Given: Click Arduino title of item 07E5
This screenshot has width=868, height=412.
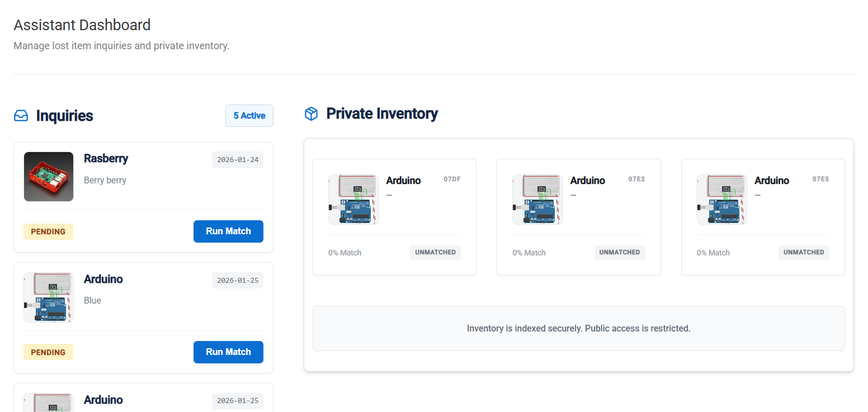Looking at the screenshot, I should coord(772,181).
